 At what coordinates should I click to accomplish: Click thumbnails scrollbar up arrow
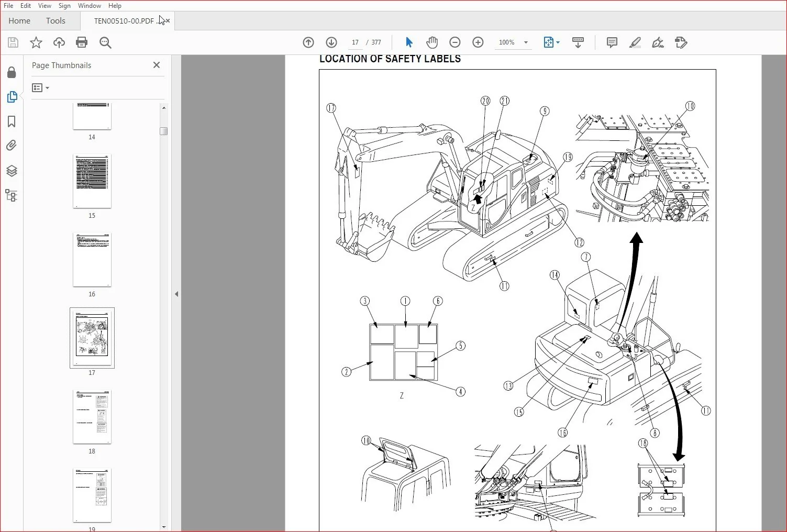(x=164, y=107)
